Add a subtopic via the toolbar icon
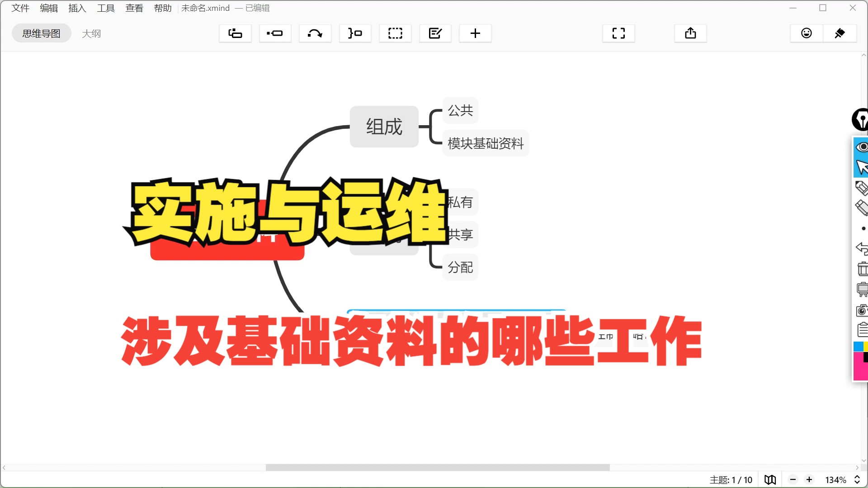The width and height of the screenshot is (868, 488). [275, 33]
